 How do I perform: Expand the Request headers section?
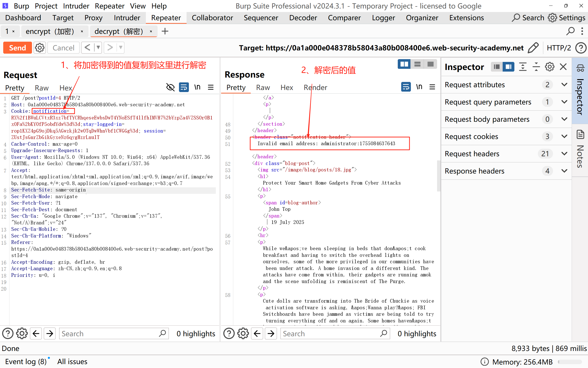tap(564, 154)
